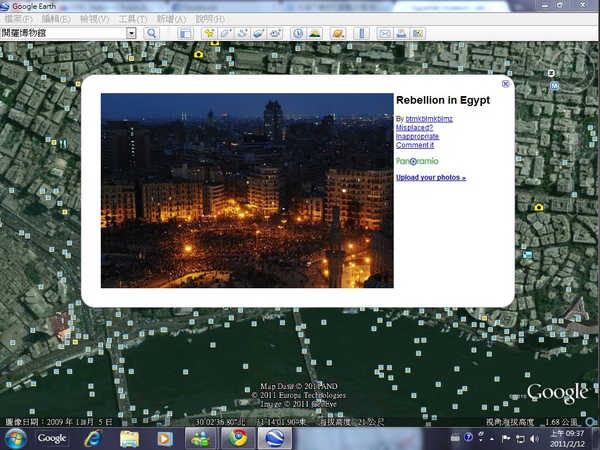600x450 pixels.
Task: Click the blue M metro station marker
Action: tap(554, 86)
